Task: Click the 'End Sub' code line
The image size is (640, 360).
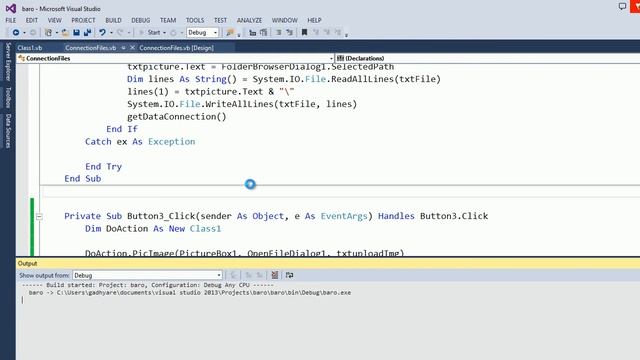Action: coord(82,179)
